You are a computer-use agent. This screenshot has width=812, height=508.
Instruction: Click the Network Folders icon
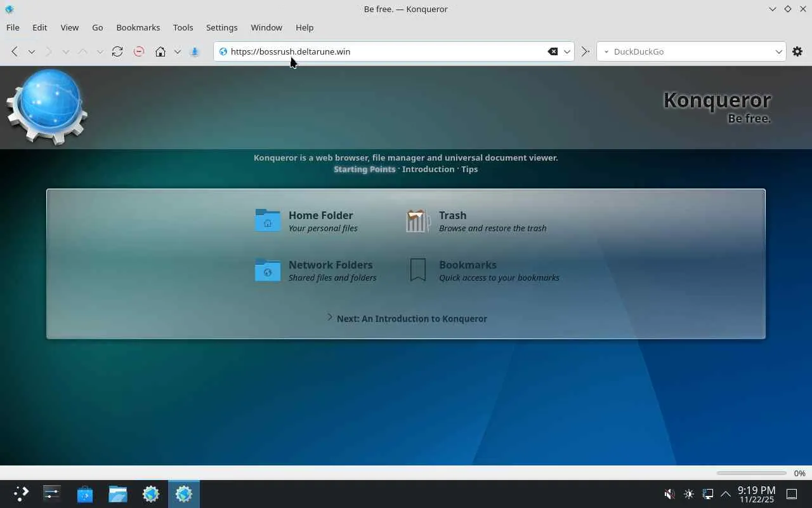tap(268, 270)
